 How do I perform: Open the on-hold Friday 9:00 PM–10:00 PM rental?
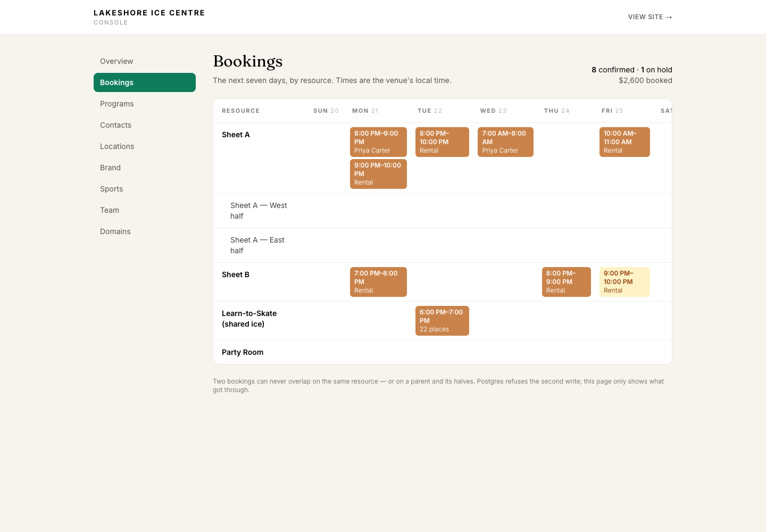coord(625,282)
